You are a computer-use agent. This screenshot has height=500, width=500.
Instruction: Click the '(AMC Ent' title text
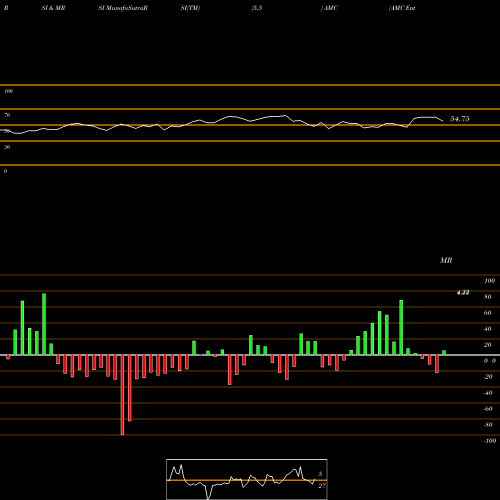click(x=402, y=8)
